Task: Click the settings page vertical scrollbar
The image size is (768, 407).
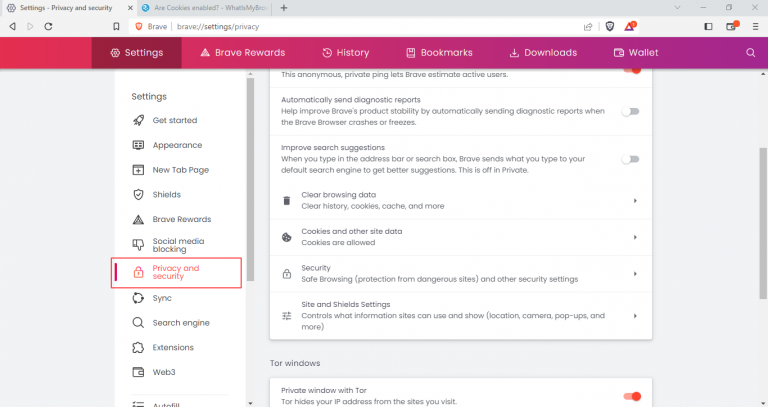Action: click(762, 200)
